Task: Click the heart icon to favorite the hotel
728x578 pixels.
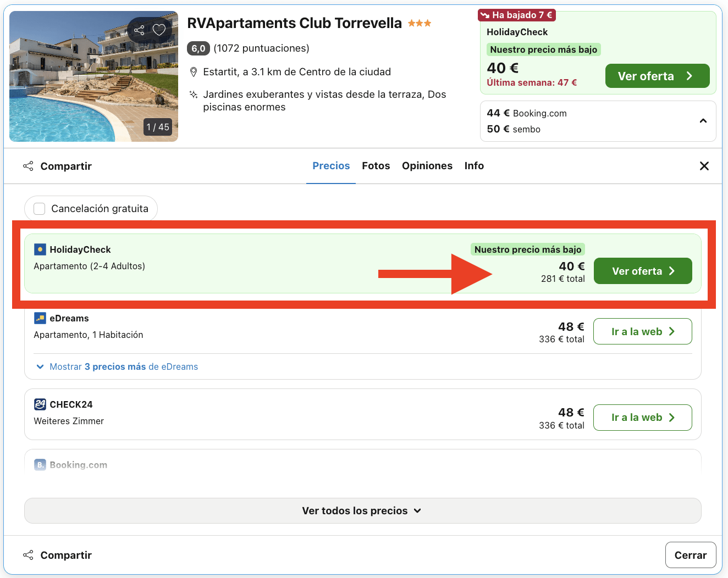Action: (x=159, y=30)
